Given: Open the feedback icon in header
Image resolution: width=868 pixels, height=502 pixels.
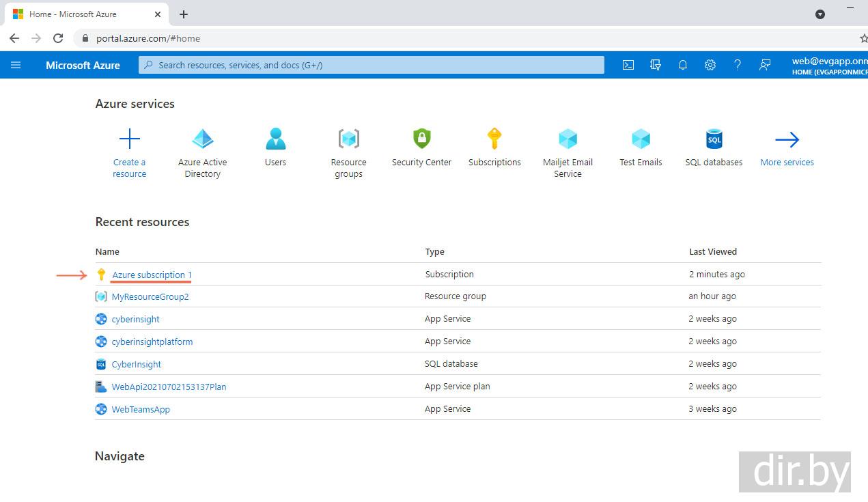Looking at the screenshot, I should [765, 65].
